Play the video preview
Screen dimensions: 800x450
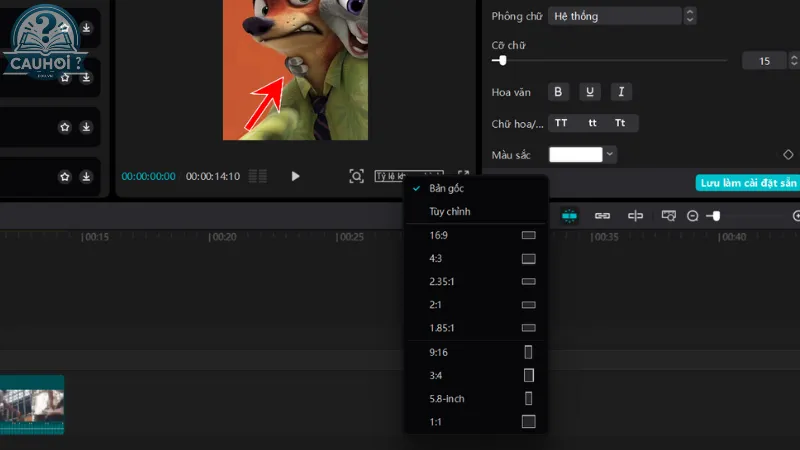(295, 176)
